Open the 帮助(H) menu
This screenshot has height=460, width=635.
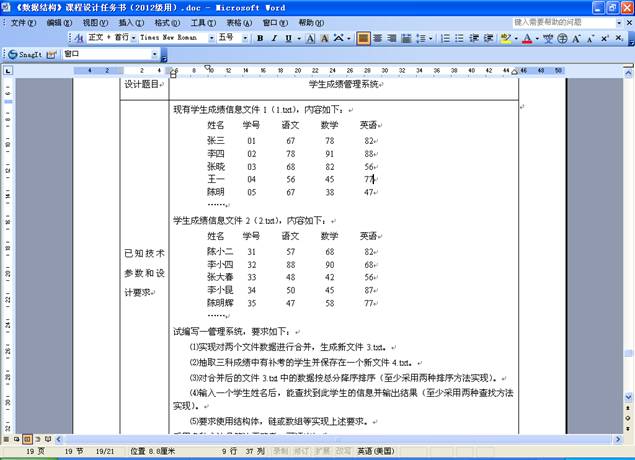(311, 23)
